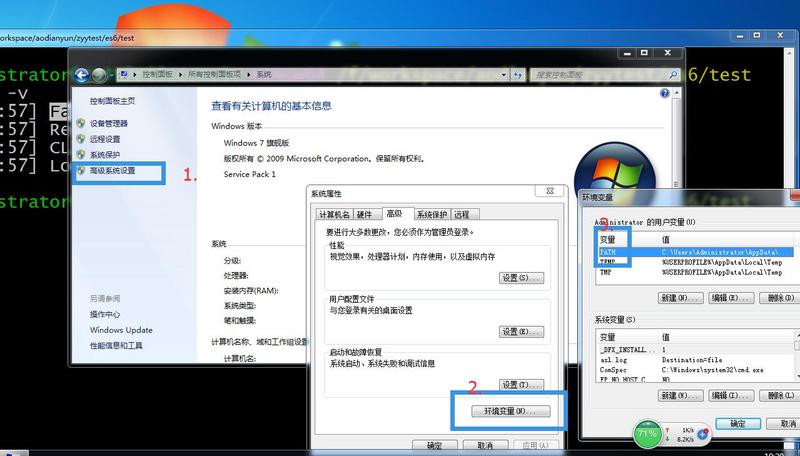800x456 pixels.
Task: Click 新建(N)... for user variables
Action: [x=681, y=298]
